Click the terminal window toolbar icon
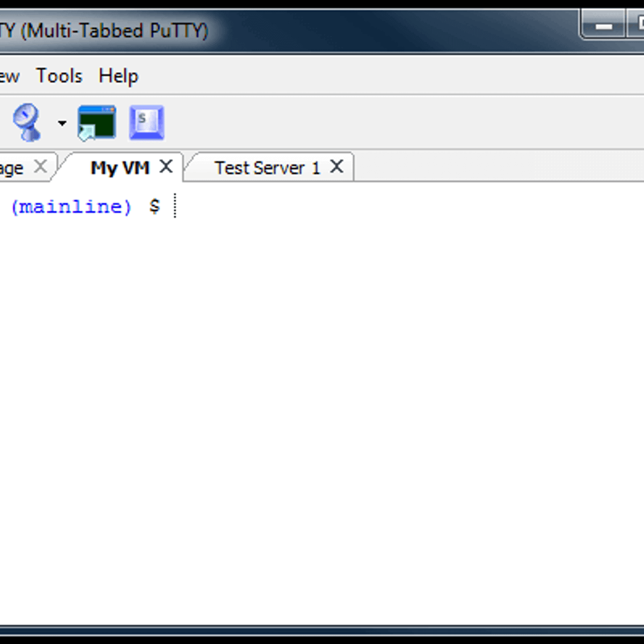This screenshot has width=644, height=644. pyautogui.click(x=97, y=122)
